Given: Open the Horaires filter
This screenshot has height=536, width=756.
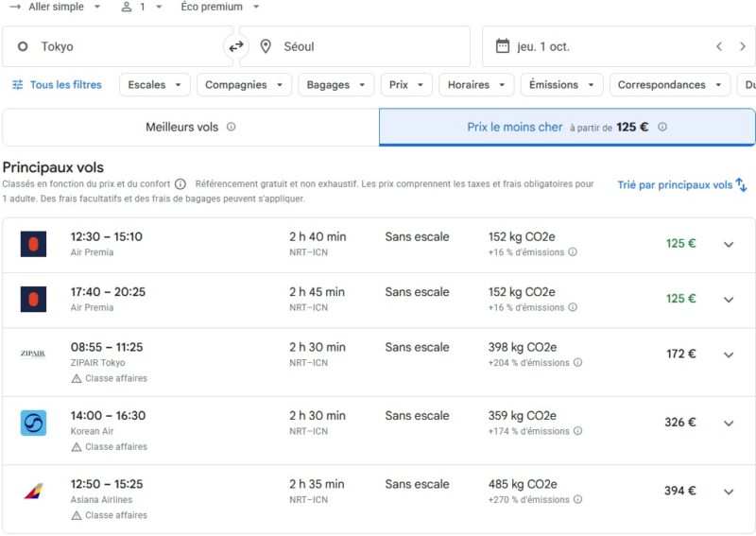Looking at the screenshot, I should pos(476,85).
